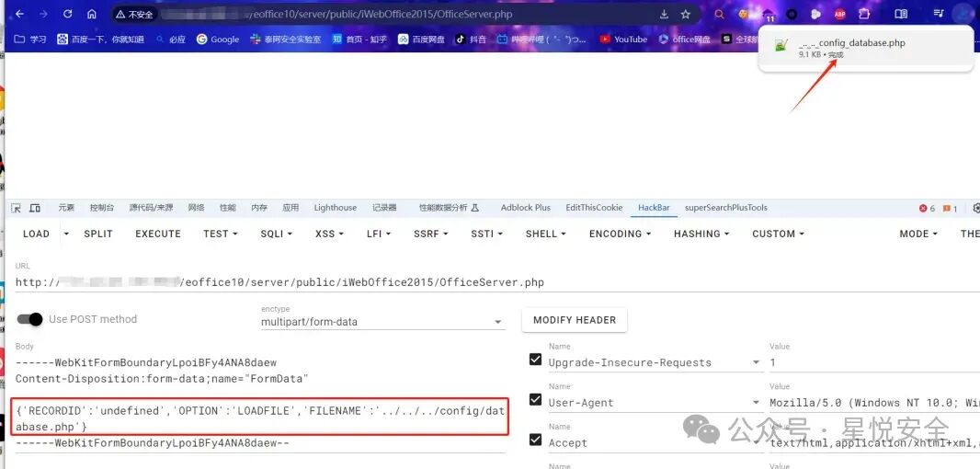This screenshot has height=469, width=980.
Task: Expand the HASHING dropdown menu
Action: 701,234
